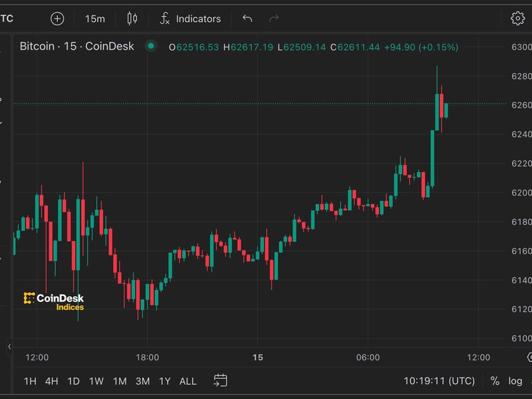Viewport: 532px width, 399px height.
Task: Select the 1W timeframe button
Action: 96,381
